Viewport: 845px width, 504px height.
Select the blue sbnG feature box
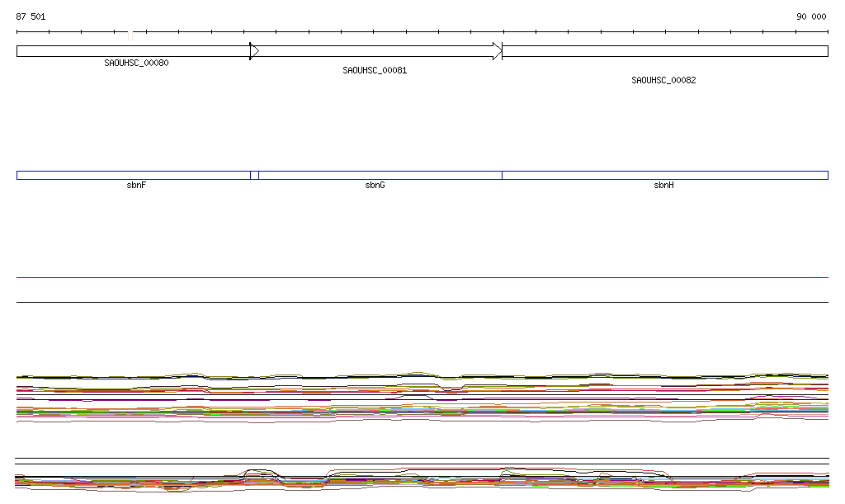pyautogui.click(x=380, y=175)
